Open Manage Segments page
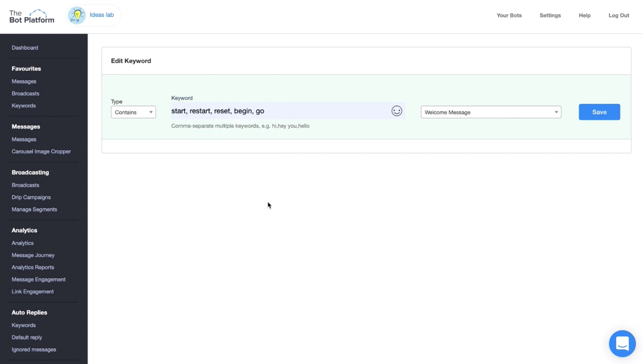The image size is (643, 364). click(34, 209)
